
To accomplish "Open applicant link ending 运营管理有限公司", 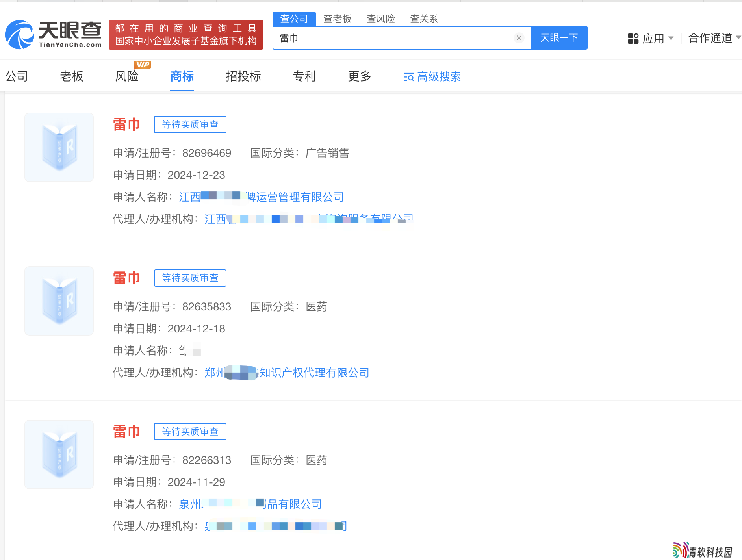I will [x=262, y=197].
